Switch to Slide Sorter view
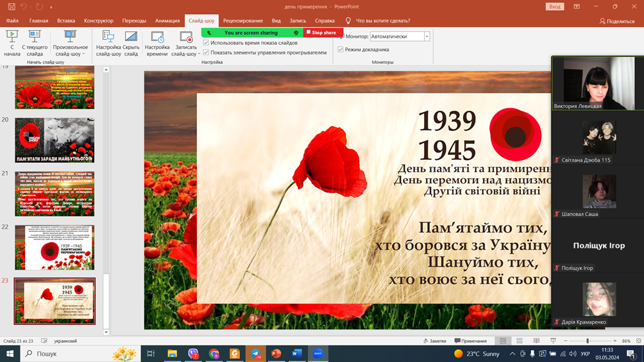The height and width of the screenshot is (362, 644). (520, 341)
